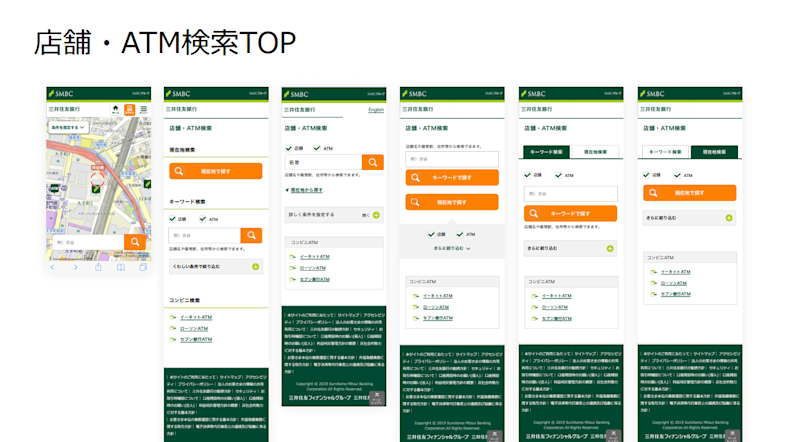The height and width of the screenshot is (442, 790).
Task: Click Safari forward arrow below the map
Action: pyautogui.click(x=76, y=267)
